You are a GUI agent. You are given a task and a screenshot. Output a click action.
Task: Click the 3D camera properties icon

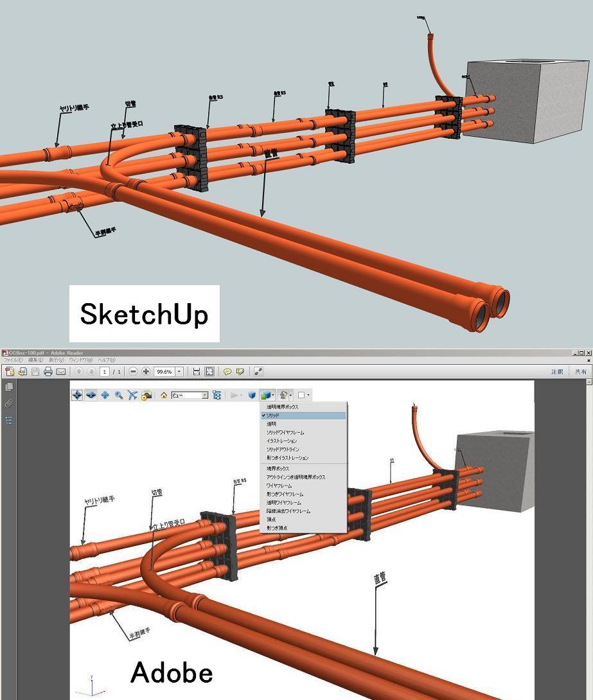point(146,395)
